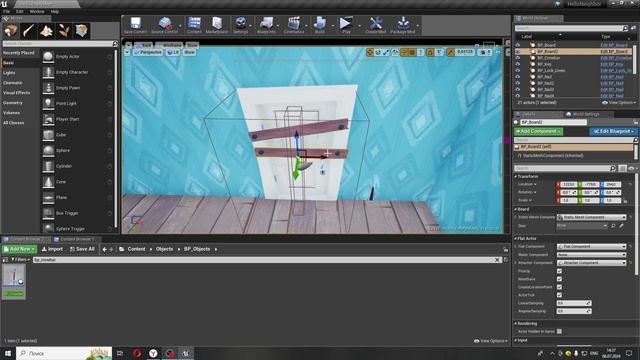This screenshot has width=640, height=360.
Task: Open the Marketplace toolbar icon
Action: point(217,25)
